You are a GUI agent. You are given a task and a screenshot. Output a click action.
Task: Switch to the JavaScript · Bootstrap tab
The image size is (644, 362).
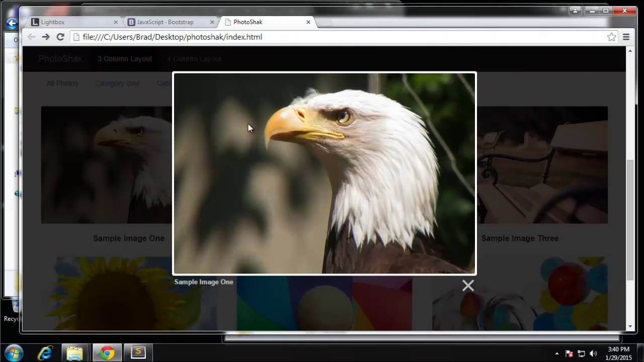(x=171, y=22)
